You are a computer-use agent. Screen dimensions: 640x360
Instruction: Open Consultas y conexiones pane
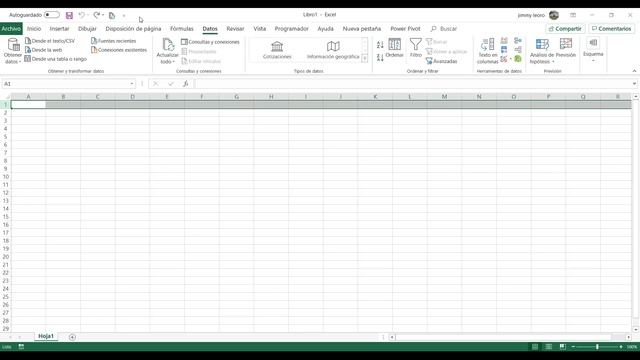click(210, 42)
